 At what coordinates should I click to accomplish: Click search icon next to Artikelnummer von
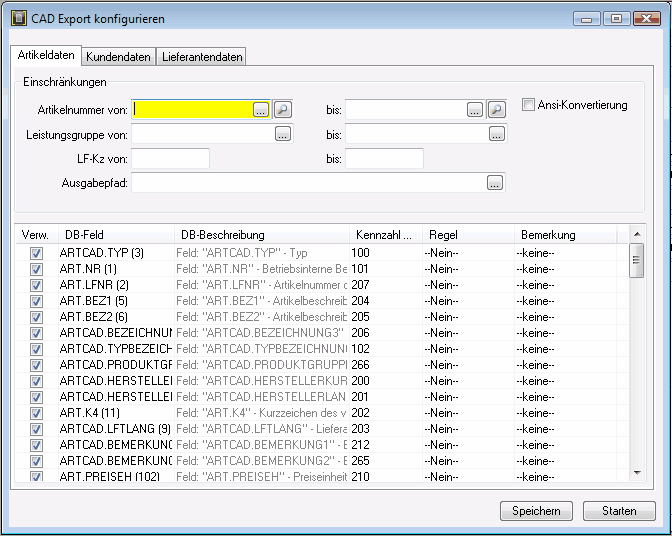pyautogui.click(x=282, y=109)
